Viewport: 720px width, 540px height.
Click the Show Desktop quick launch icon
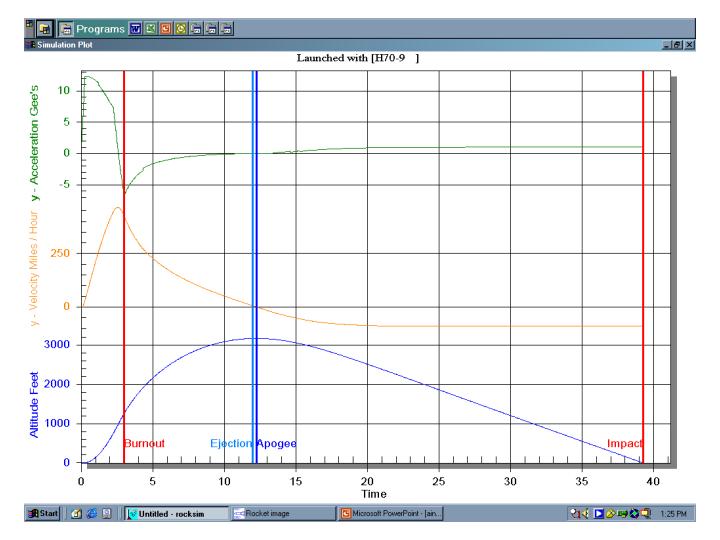76,513
